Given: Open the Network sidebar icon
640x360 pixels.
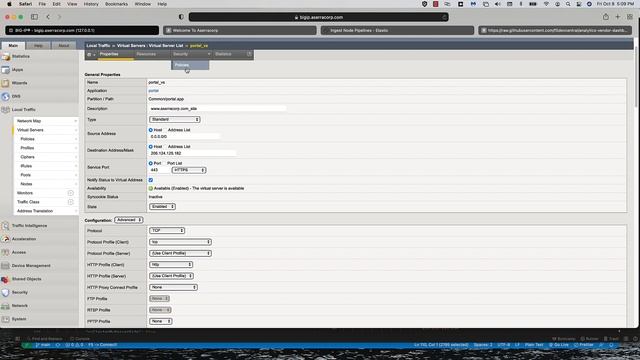Looking at the screenshot, I should coord(6,306).
